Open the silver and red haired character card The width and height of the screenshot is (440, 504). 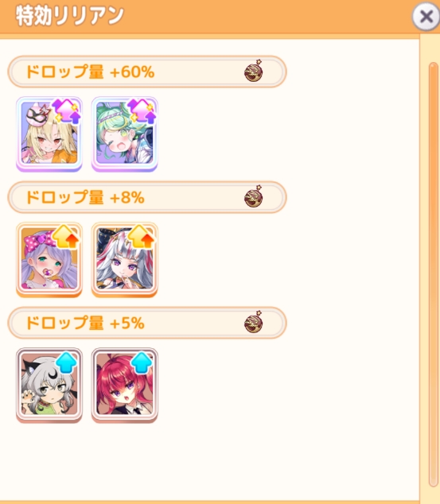point(124,259)
